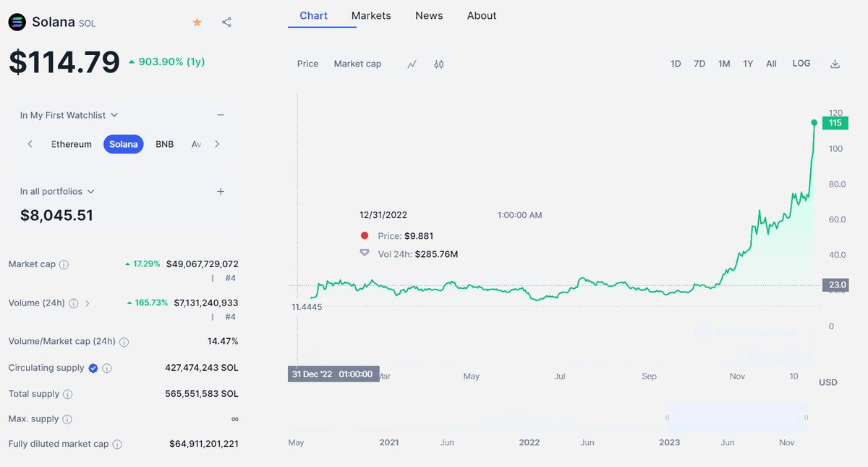
Task: Click the highlighted range selection in the mini timeline
Action: click(x=736, y=417)
